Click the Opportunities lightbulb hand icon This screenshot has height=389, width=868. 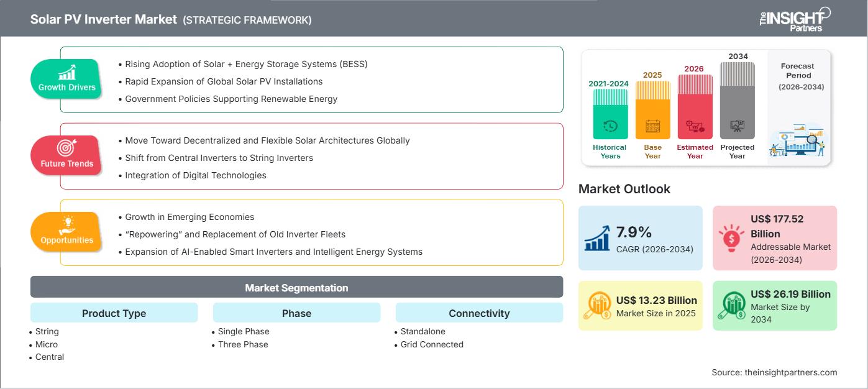[x=66, y=224]
